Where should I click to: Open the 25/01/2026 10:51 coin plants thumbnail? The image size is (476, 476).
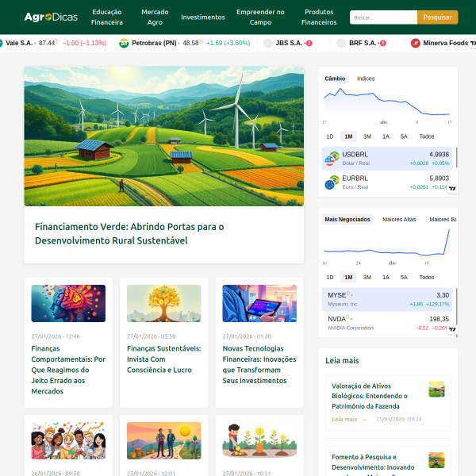click(x=259, y=440)
